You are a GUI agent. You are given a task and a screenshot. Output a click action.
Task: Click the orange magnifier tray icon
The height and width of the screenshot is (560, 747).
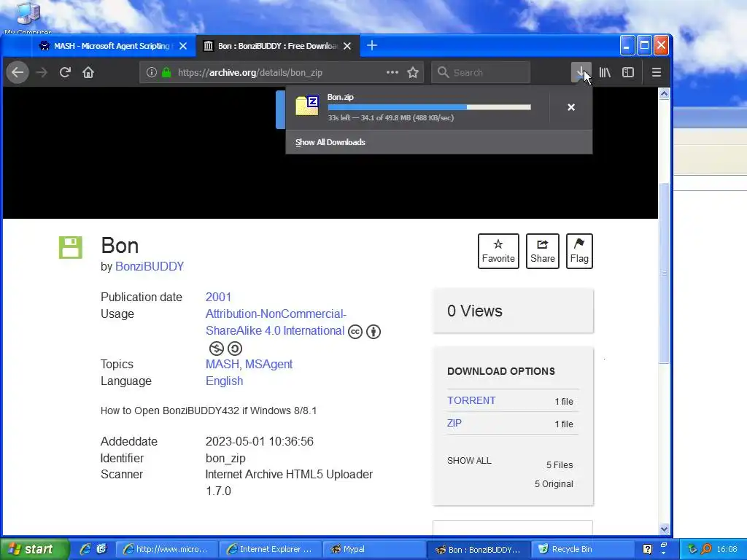[706, 549]
